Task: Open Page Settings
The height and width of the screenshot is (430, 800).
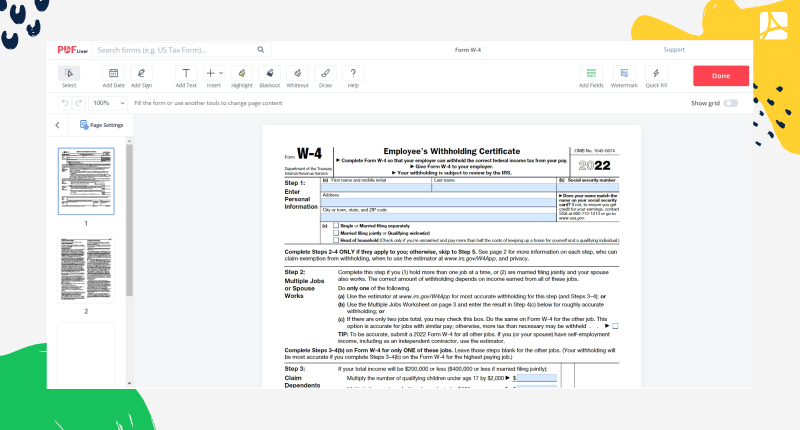Action: coord(102,125)
